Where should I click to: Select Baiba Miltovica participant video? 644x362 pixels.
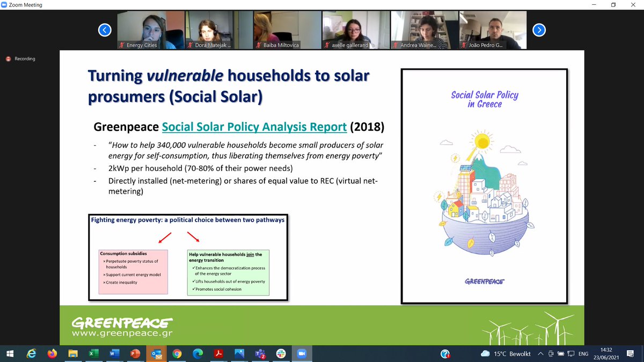(288, 30)
